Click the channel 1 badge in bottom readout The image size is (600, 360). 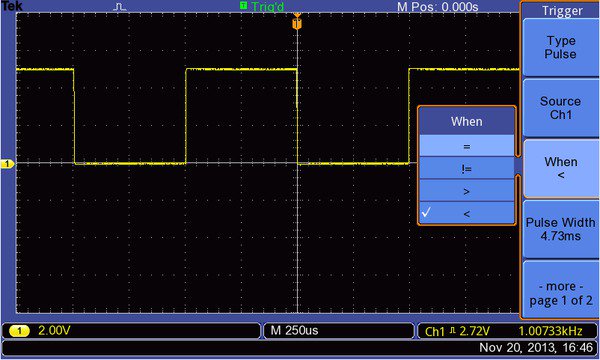pyautogui.click(x=19, y=331)
